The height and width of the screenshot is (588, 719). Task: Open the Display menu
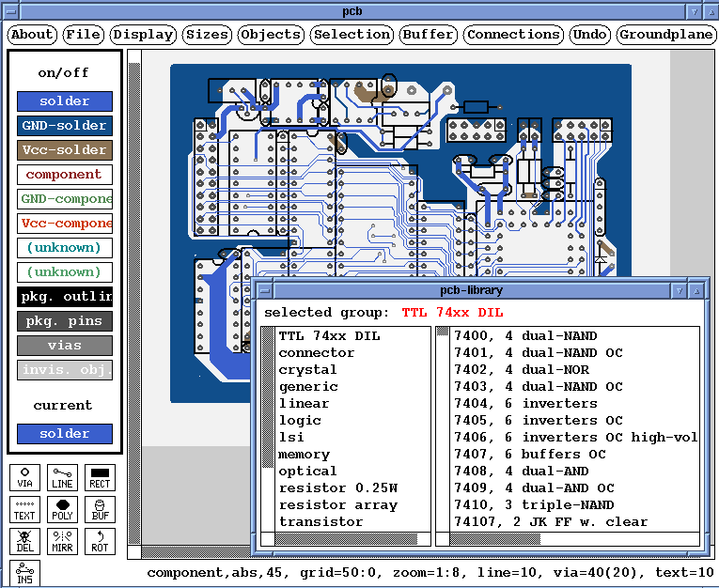pyautogui.click(x=144, y=35)
